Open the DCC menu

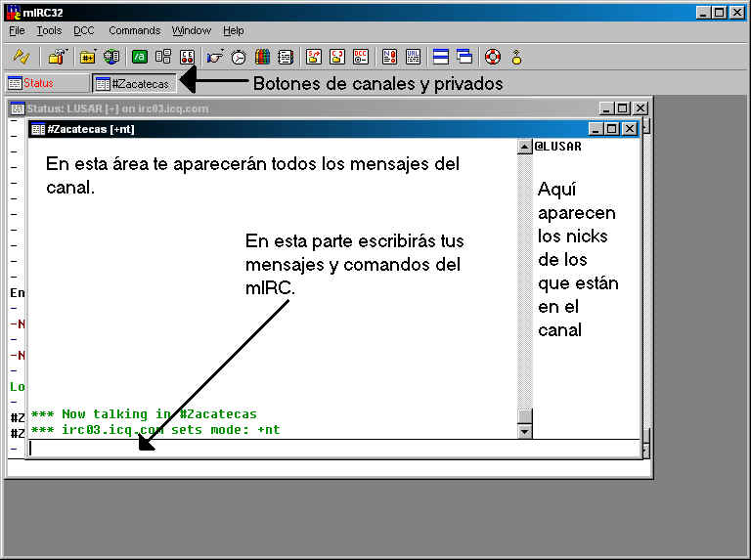84,30
